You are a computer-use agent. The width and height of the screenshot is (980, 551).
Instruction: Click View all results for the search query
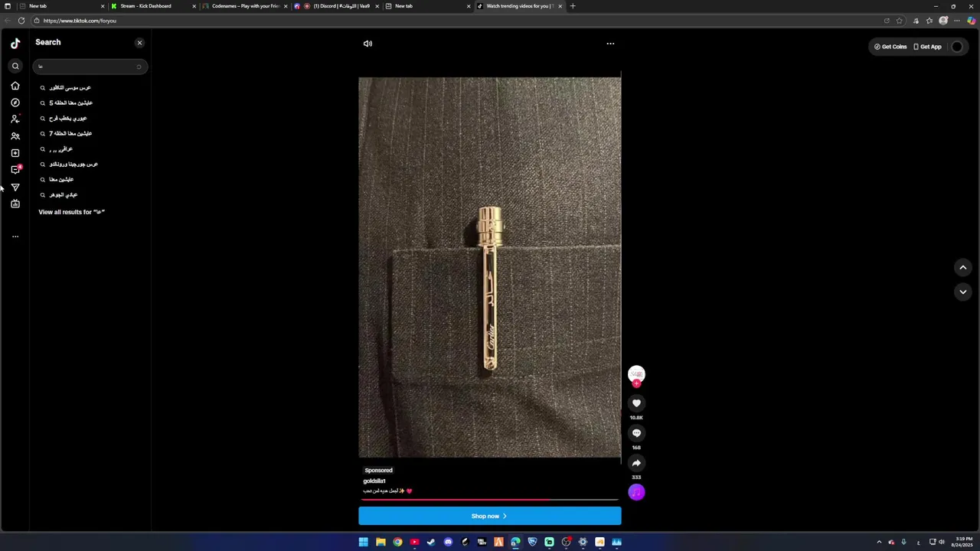tap(72, 212)
